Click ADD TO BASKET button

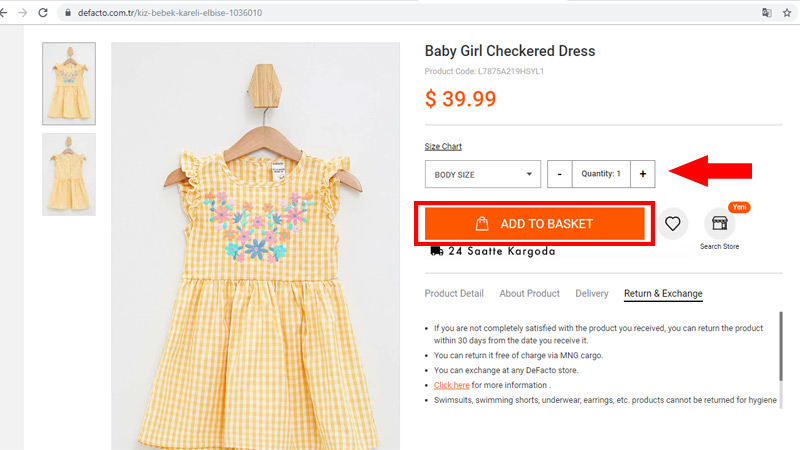point(535,223)
